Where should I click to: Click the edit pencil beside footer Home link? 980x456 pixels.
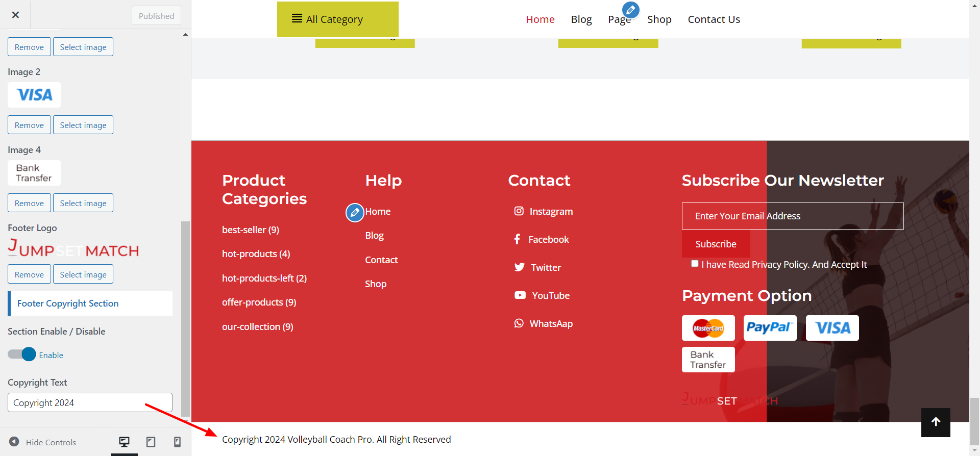point(355,213)
